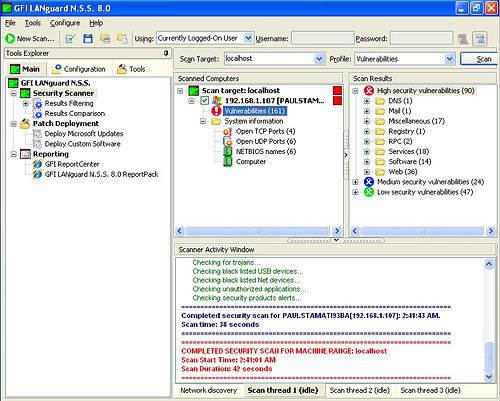
Task: Click the Open TCP Ports icon
Action: pos(228,131)
